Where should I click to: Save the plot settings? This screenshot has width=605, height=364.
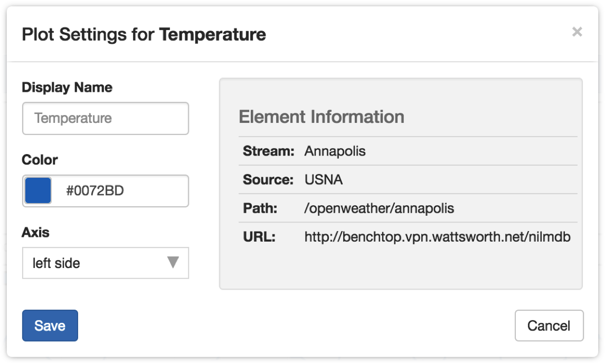click(x=50, y=325)
